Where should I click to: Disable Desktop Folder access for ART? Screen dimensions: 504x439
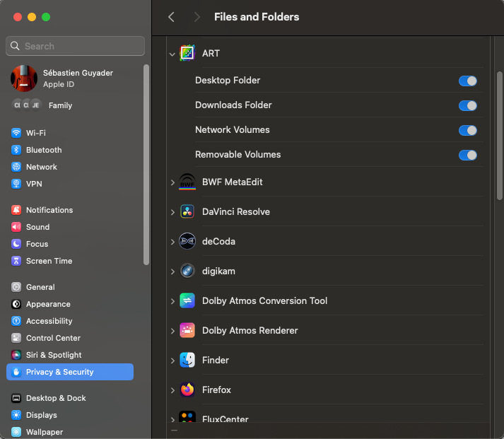pos(468,81)
